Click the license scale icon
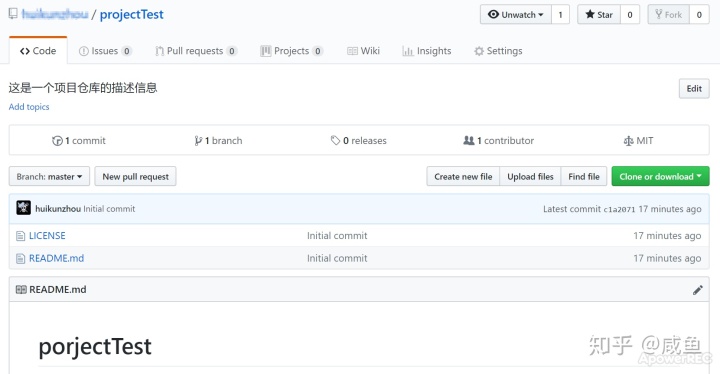 point(628,141)
